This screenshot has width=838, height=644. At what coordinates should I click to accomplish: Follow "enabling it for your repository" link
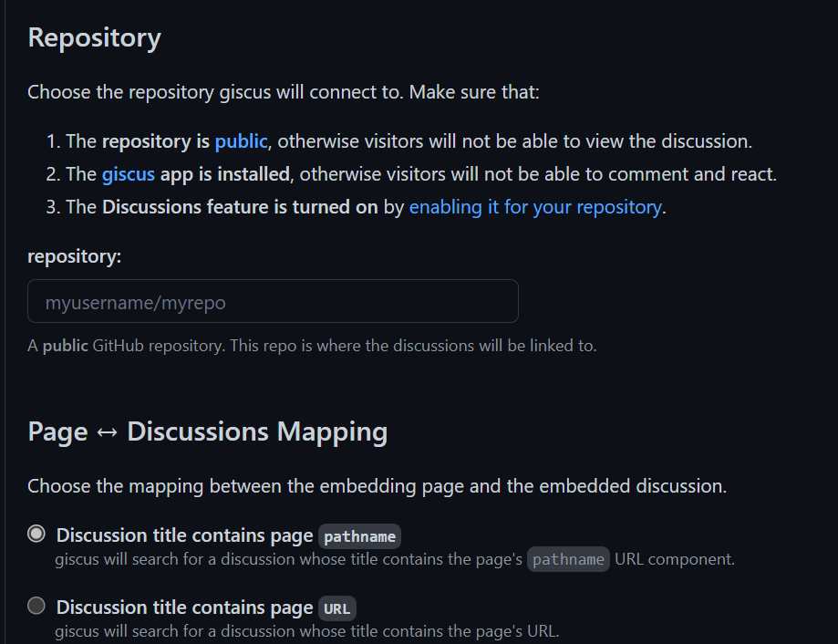point(535,207)
